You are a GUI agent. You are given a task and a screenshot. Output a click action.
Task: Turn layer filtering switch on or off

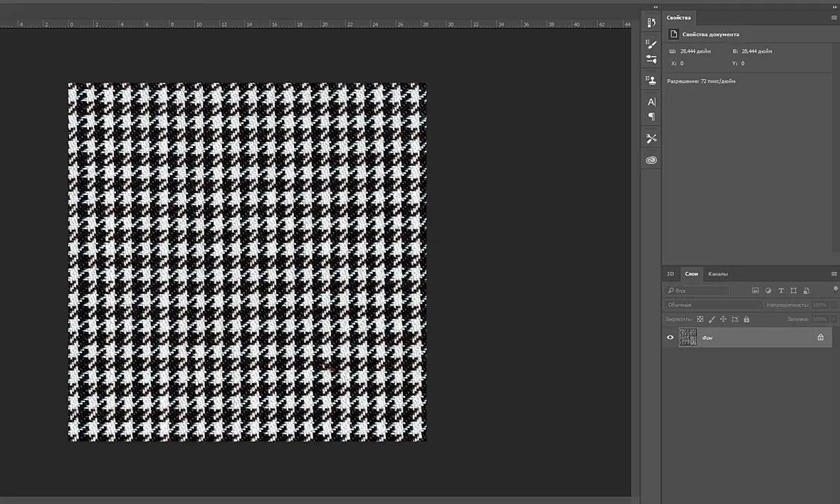pyautogui.click(x=835, y=289)
